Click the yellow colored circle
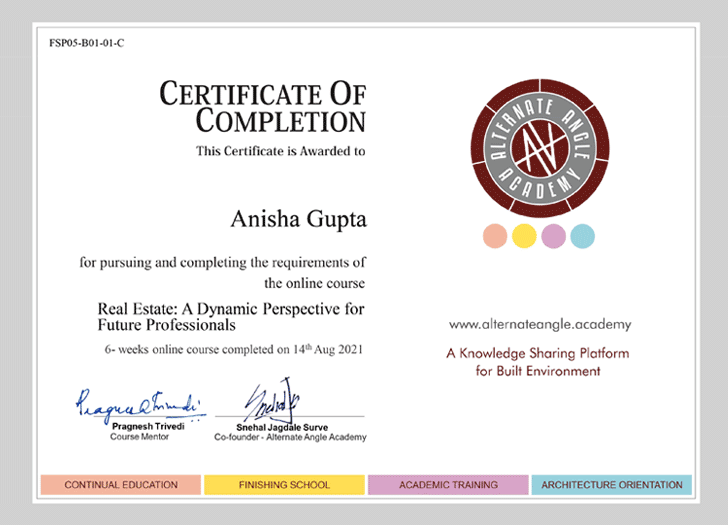The height and width of the screenshot is (525, 728). 524,237
